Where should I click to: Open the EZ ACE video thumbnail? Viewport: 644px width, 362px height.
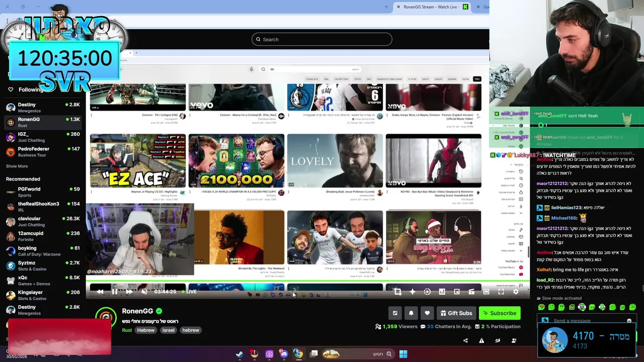tap(138, 161)
